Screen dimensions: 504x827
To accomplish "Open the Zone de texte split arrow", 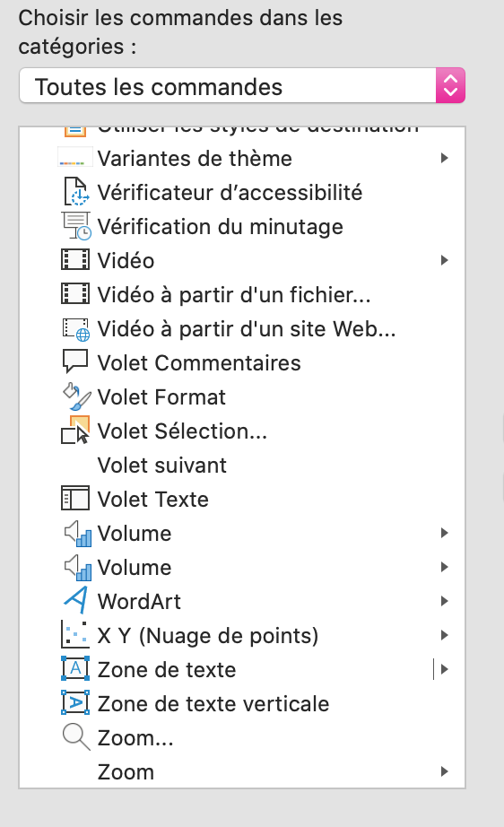I will click(x=445, y=669).
